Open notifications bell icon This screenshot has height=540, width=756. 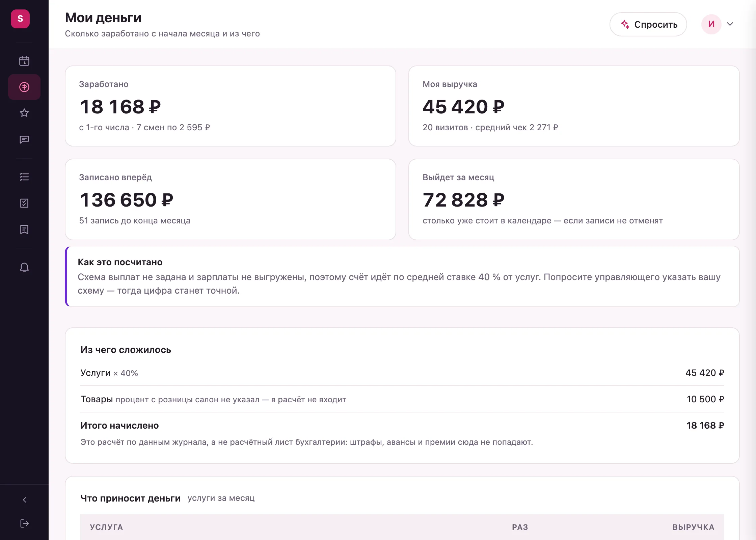[24, 267]
